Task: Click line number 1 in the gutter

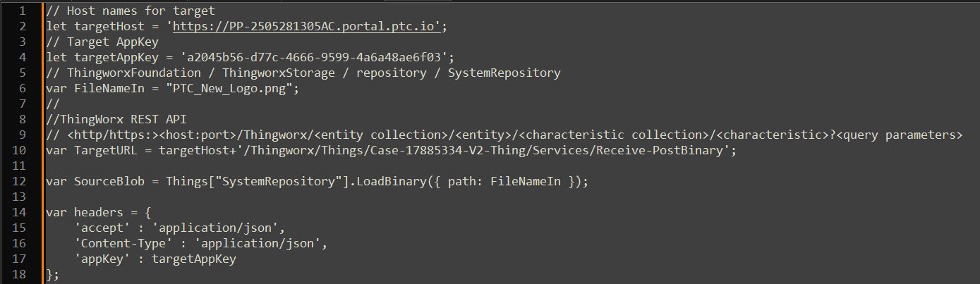Action: (21, 11)
